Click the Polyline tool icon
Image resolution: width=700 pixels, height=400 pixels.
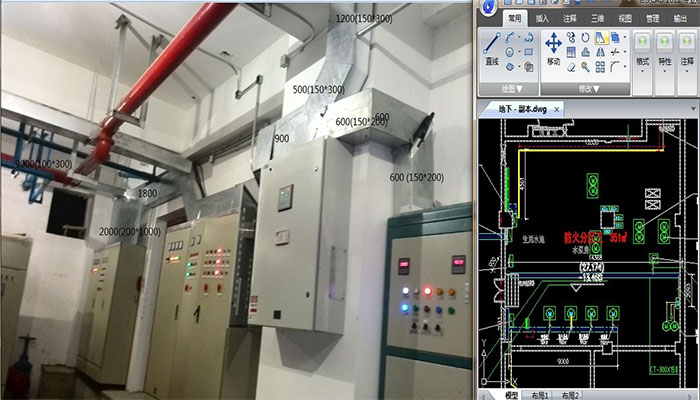(x=511, y=37)
